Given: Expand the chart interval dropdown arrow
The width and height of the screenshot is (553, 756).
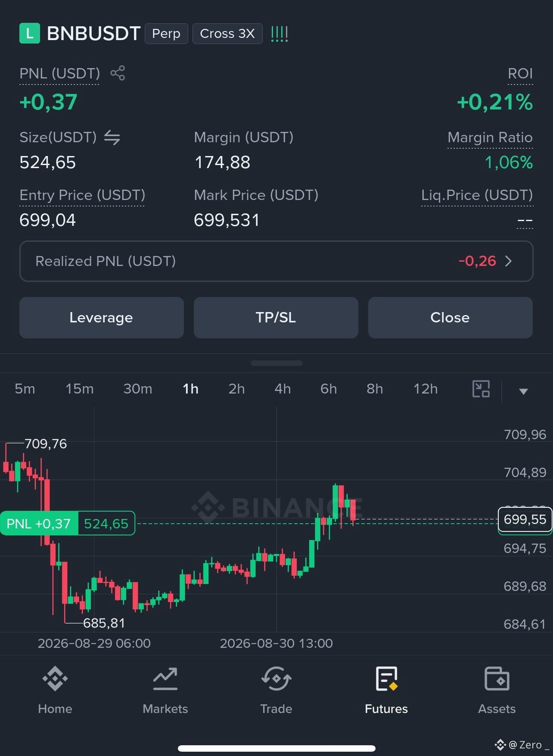Looking at the screenshot, I should click(x=523, y=391).
